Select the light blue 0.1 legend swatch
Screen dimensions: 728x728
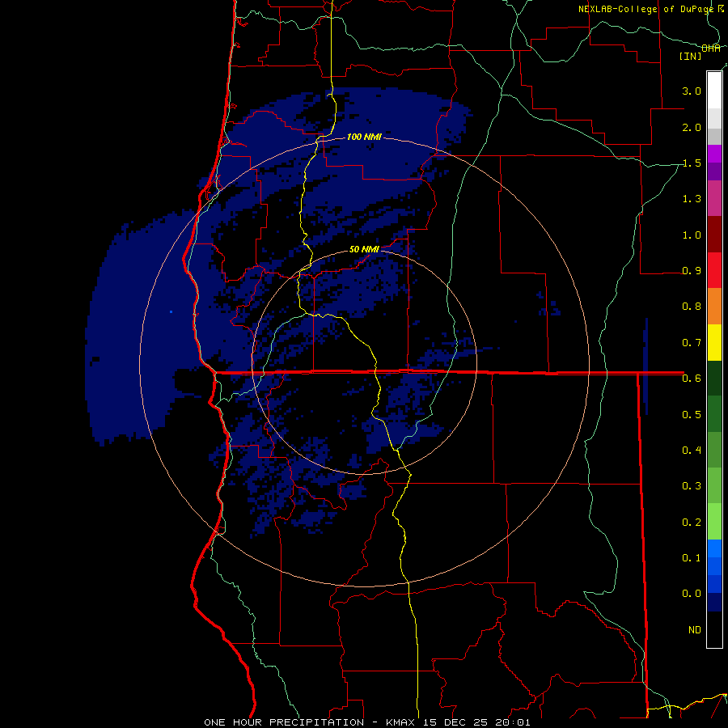coord(714,548)
